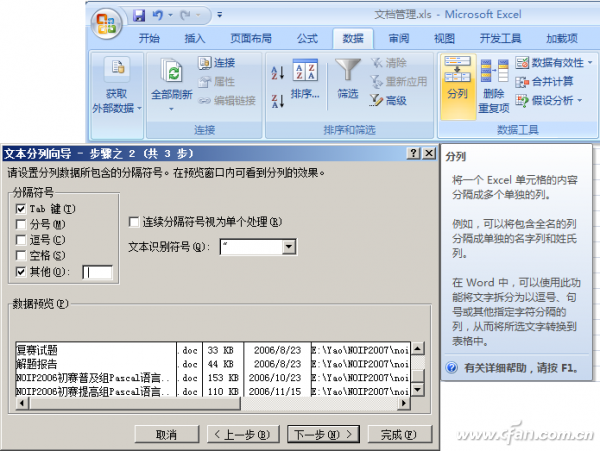Viewport: 600px width, 451px height.
Task: Click the 其他 custom delimiter input box
Action: [98, 272]
